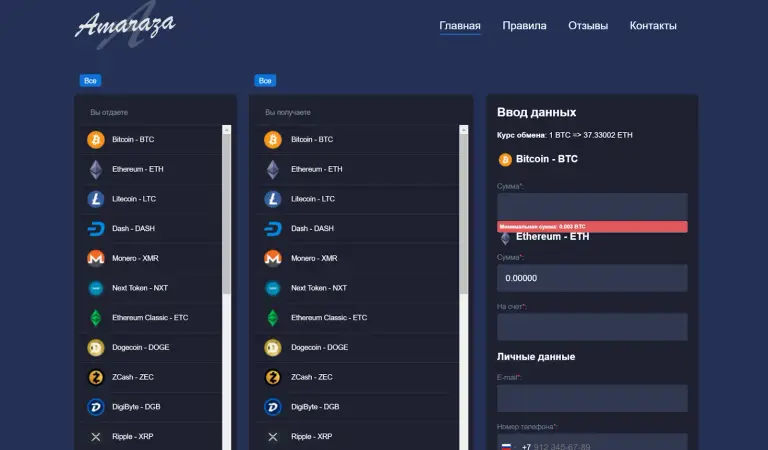Select 'DigiByte - DGB' text in the 'Вы получаете' list

(315, 407)
